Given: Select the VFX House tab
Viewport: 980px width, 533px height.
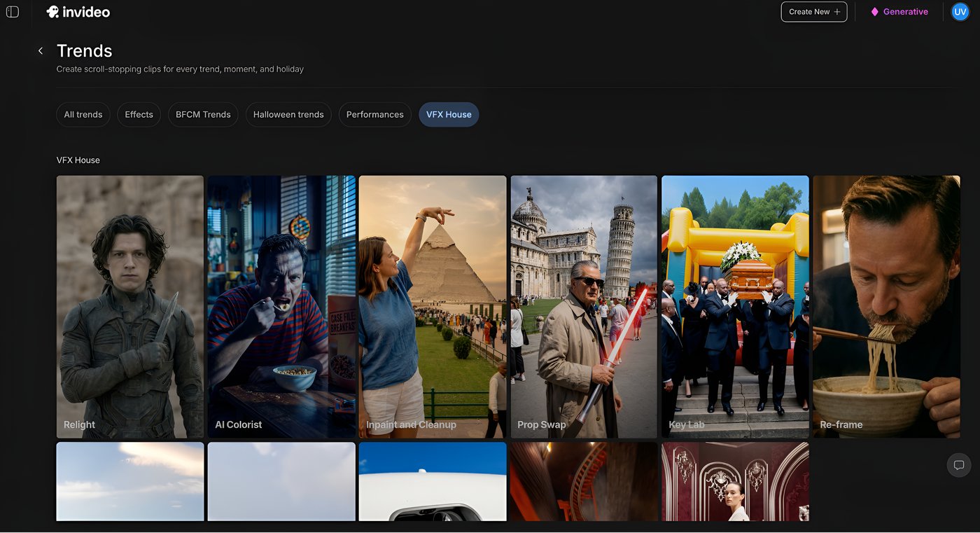Looking at the screenshot, I should [449, 115].
